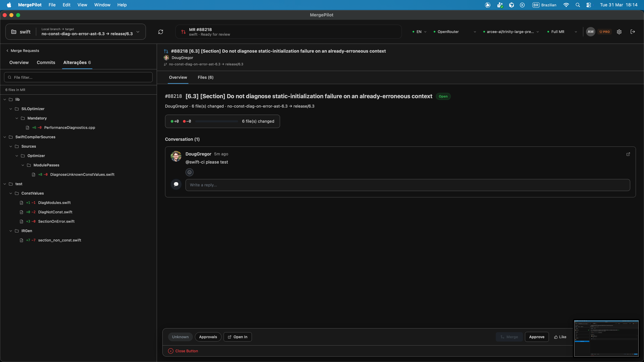Image resolution: width=644 pixels, height=362 pixels.
Task: Click the sign out icon in top right
Action: [x=633, y=32]
